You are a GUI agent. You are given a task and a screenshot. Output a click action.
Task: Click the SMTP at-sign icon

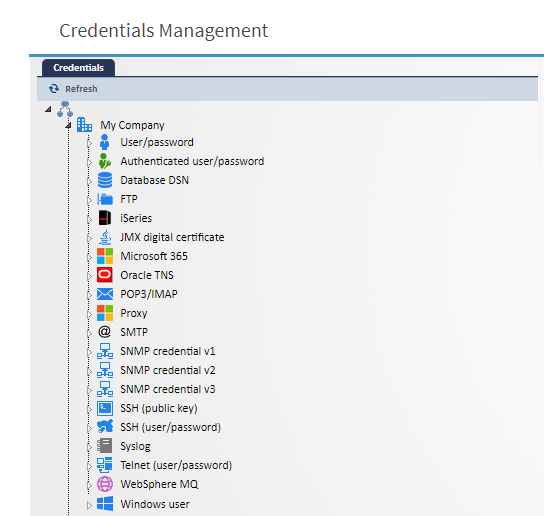[104, 332]
